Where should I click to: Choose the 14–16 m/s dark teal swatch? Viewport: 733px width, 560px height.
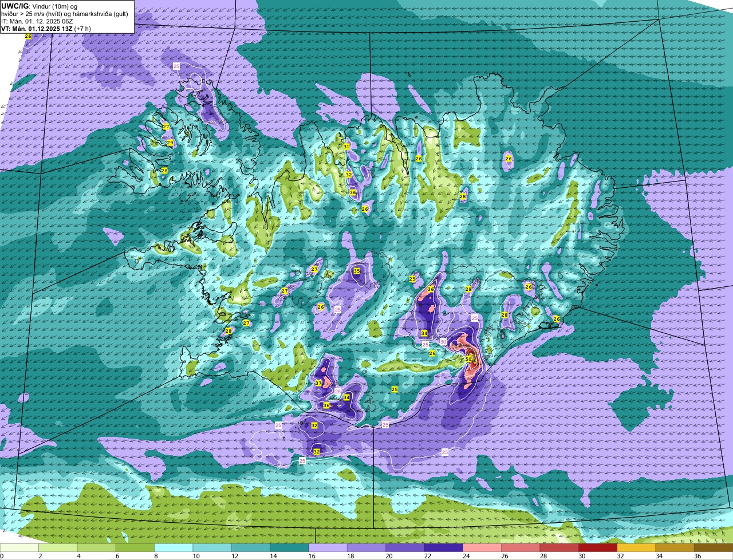pyautogui.click(x=290, y=547)
